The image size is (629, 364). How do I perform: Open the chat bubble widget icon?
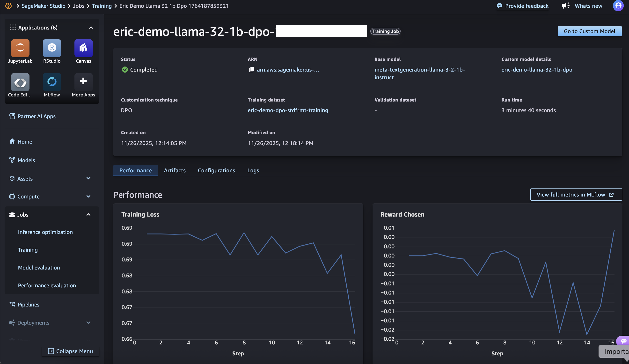623,341
